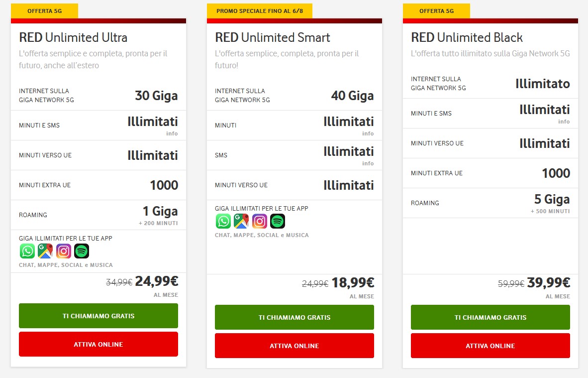Click Google Maps icon in Unlimited Ultra card
588x378 pixels.
(x=45, y=251)
